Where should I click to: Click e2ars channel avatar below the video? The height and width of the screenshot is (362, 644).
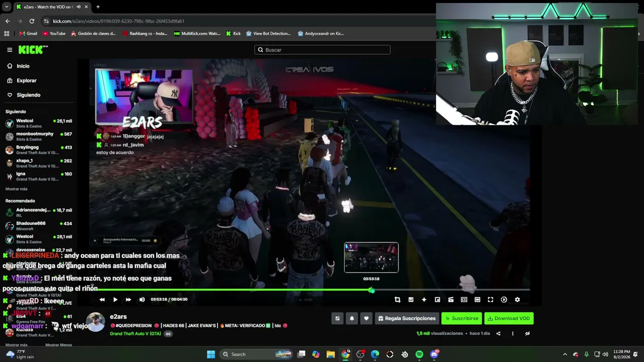[x=96, y=322]
